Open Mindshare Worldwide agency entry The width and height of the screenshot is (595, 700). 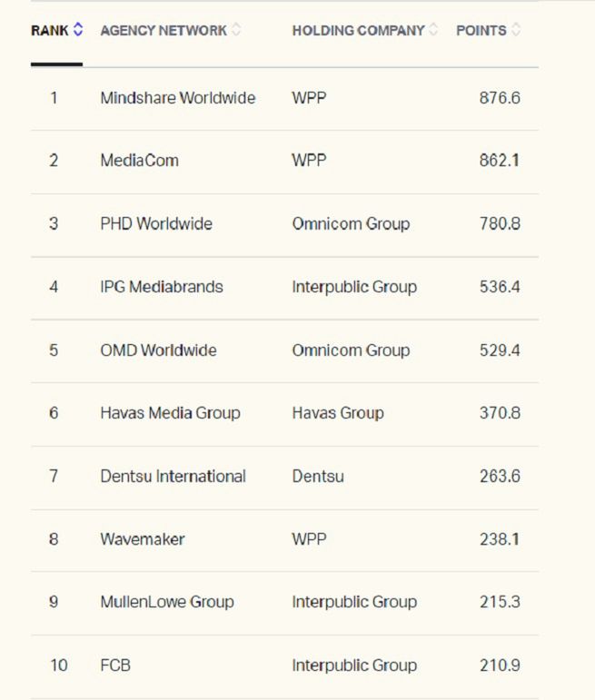[178, 97]
